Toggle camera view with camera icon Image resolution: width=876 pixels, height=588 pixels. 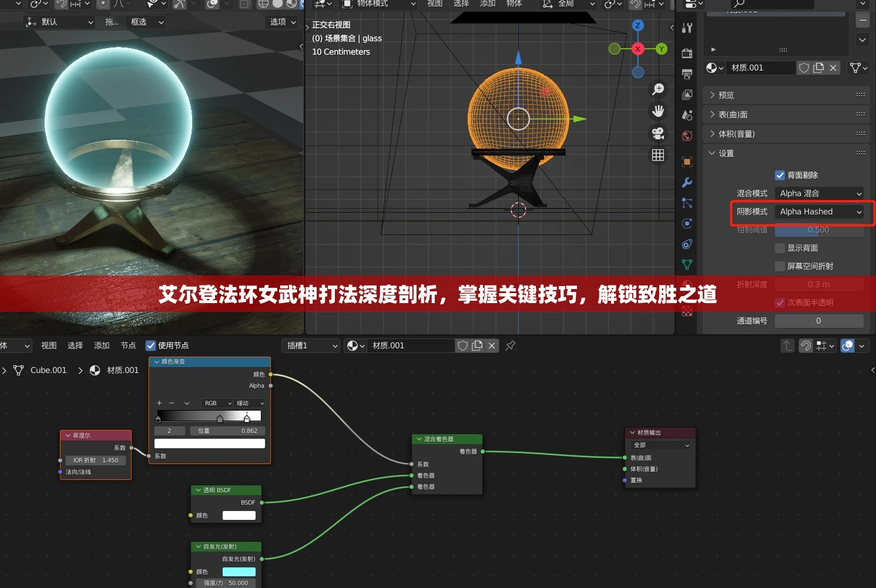pos(658,133)
